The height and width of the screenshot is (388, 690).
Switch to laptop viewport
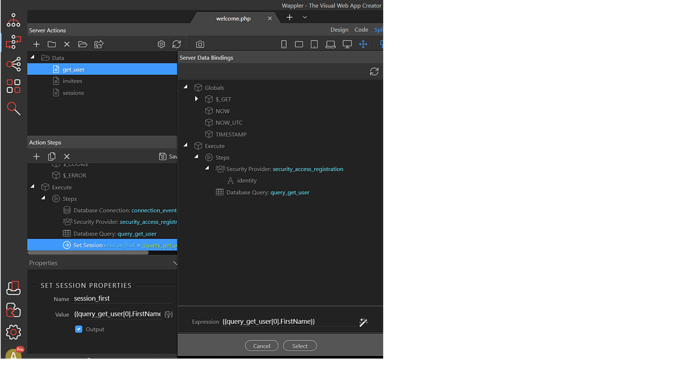click(330, 44)
